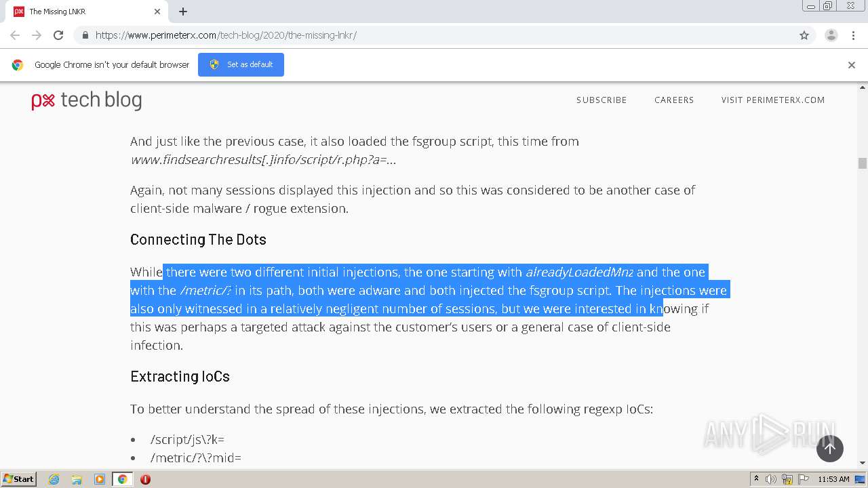Image resolution: width=868 pixels, height=488 pixels.
Task: Click the back-to-top arrow button
Action: 829,449
